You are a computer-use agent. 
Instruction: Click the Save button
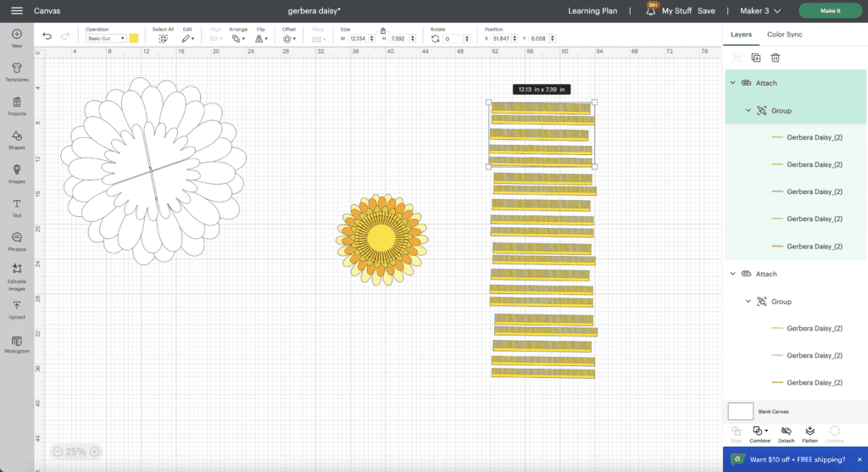706,10
